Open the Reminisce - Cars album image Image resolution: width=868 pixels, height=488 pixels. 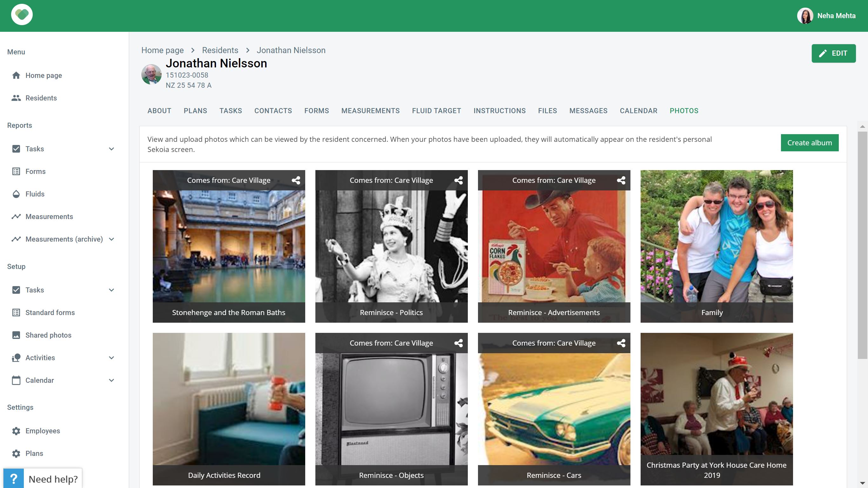[x=554, y=409]
